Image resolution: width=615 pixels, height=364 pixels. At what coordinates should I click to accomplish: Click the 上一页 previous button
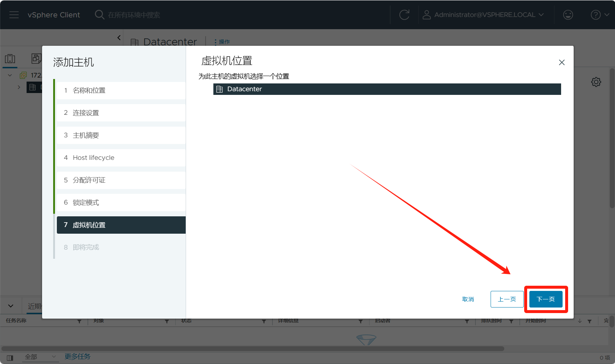point(506,299)
